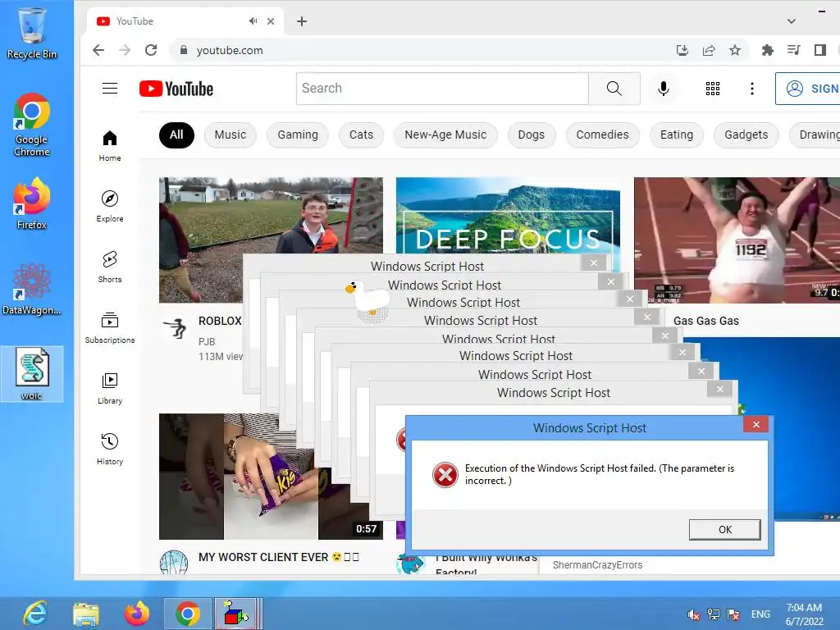Image resolution: width=840 pixels, height=630 pixels.
Task: Open Chrome side panel icon
Action: pos(820,50)
